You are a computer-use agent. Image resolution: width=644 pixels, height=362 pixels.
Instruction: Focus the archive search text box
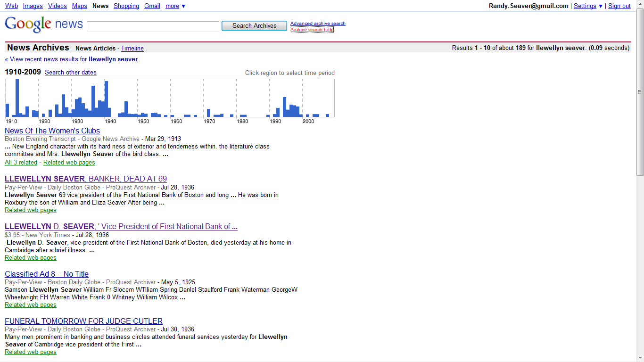coord(153,26)
